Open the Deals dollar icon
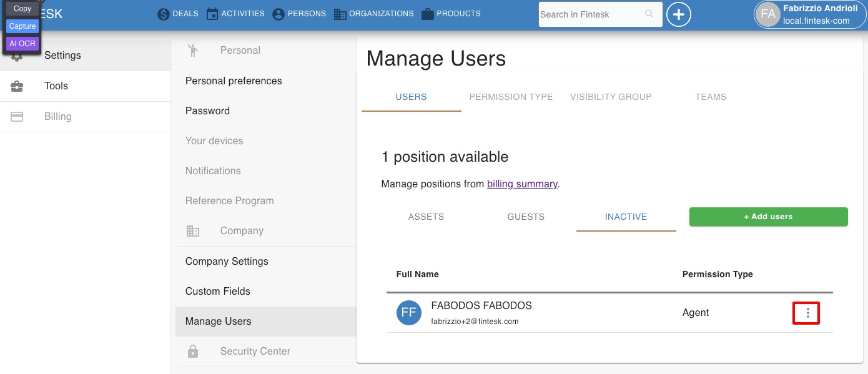The image size is (868, 374). tap(164, 14)
